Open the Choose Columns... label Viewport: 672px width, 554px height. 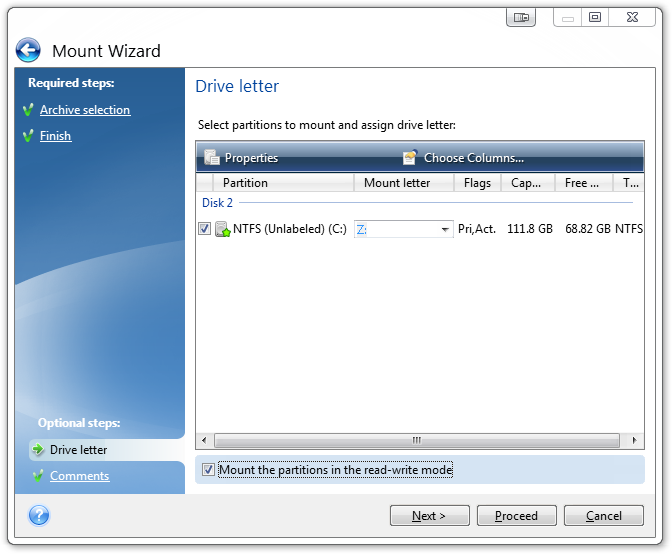click(474, 158)
